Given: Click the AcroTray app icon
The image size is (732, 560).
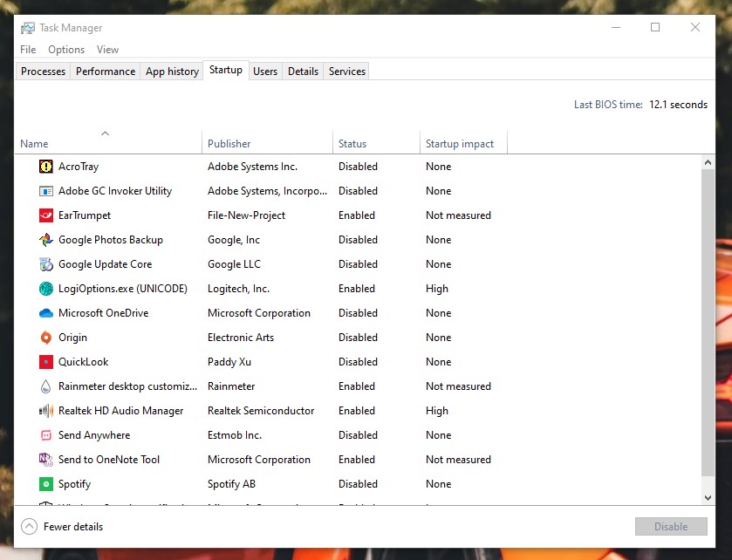Looking at the screenshot, I should [45, 167].
